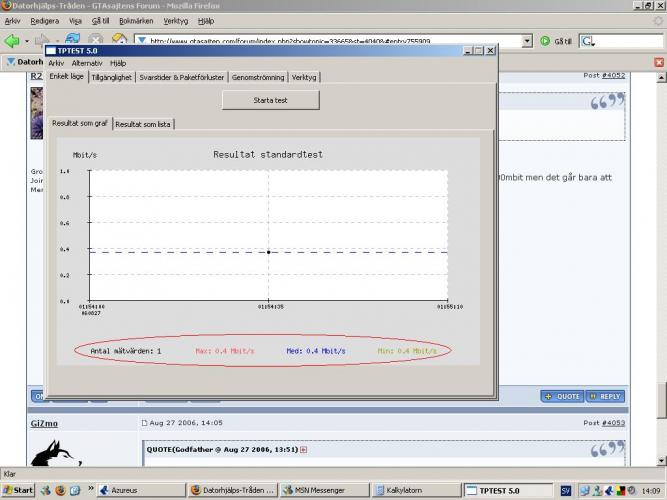Click the Starta test button
This screenshot has height=500, width=667.
[270, 100]
